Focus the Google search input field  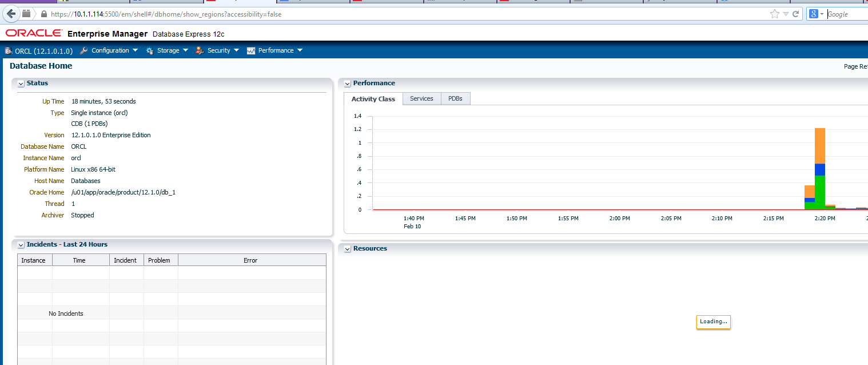pyautogui.click(x=847, y=14)
